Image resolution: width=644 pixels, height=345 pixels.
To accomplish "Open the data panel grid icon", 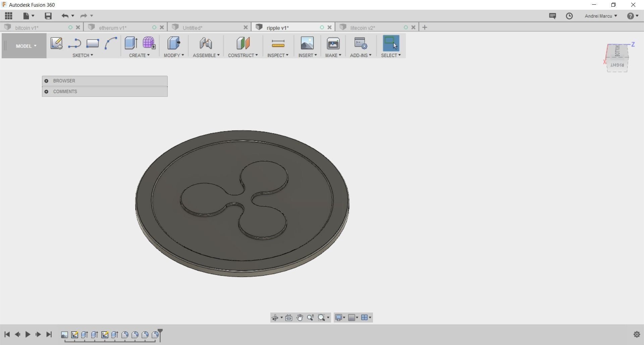I will coord(8,16).
